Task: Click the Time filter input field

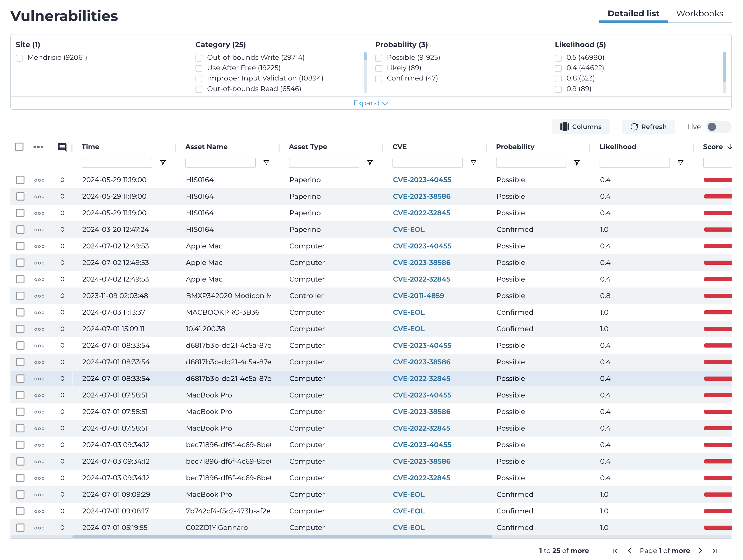Action: (x=117, y=163)
